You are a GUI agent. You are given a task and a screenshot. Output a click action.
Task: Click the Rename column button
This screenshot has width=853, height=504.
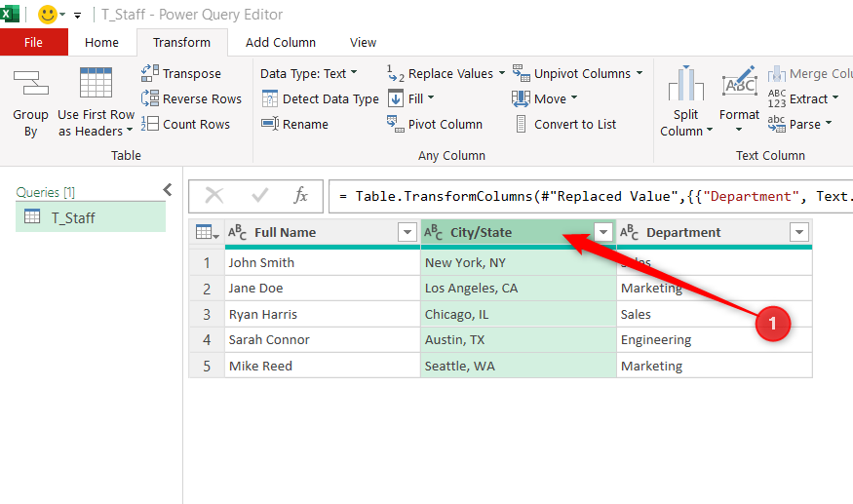(x=294, y=124)
